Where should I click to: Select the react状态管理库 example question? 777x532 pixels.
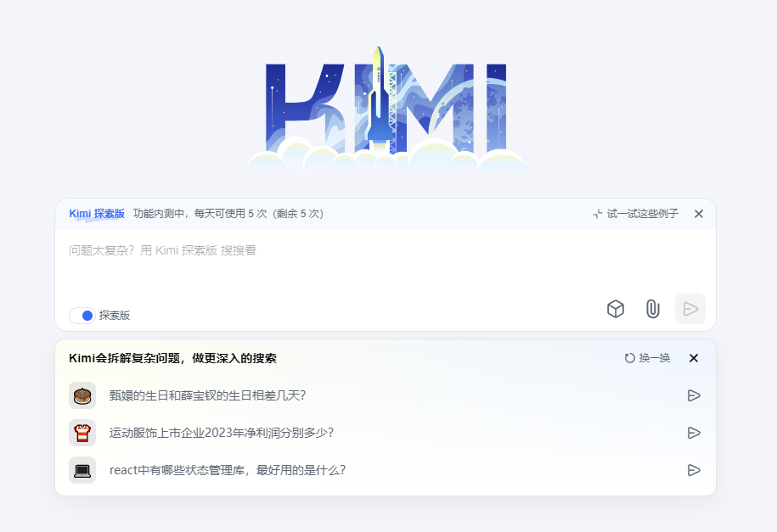[228, 470]
